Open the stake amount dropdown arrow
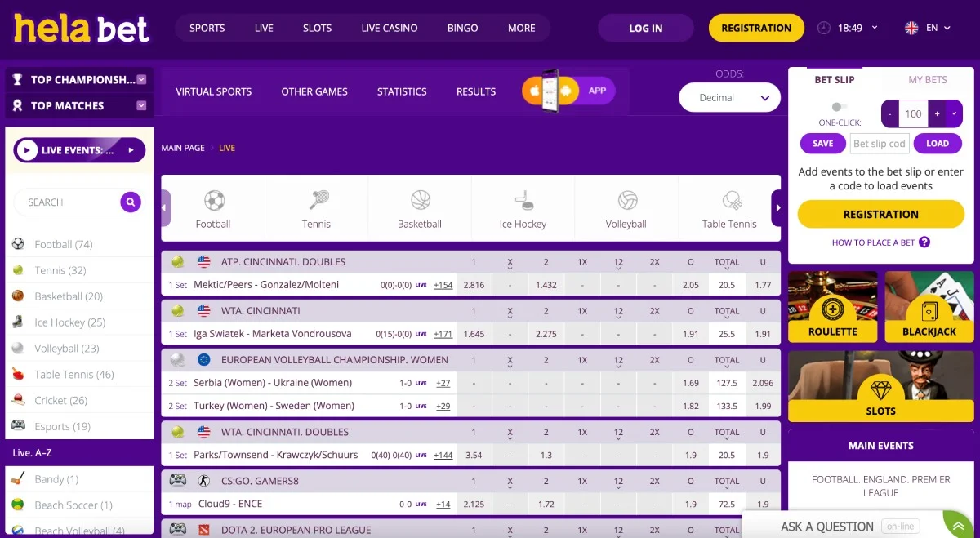 click(x=954, y=114)
